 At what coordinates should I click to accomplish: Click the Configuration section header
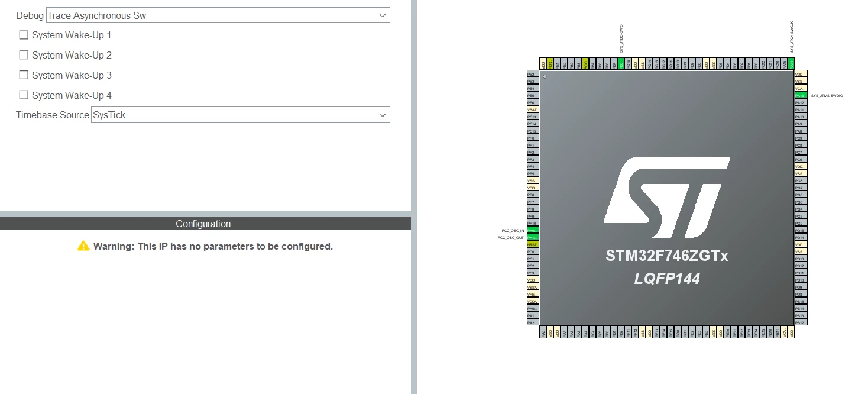click(x=205, y=224)
